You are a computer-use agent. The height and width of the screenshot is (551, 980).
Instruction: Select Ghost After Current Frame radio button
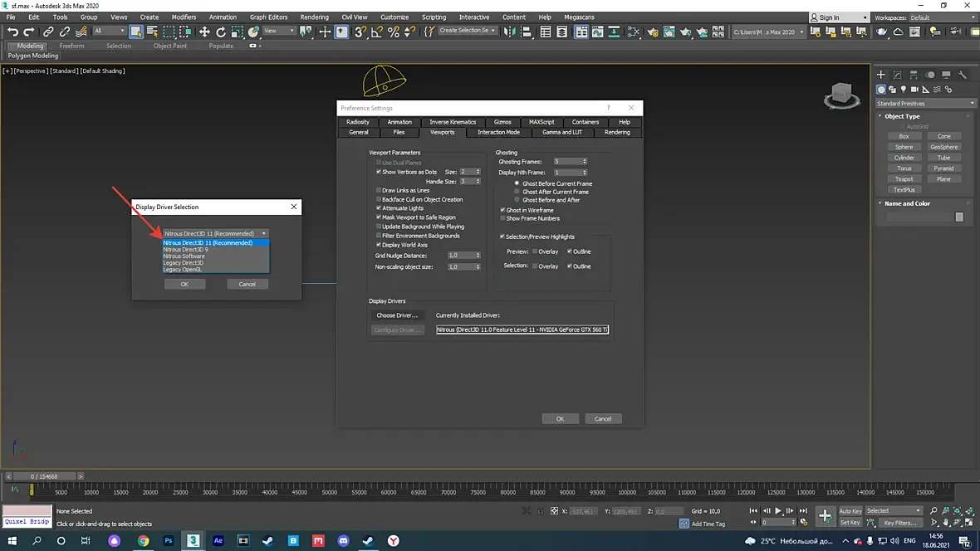click(x=517, y=192)
